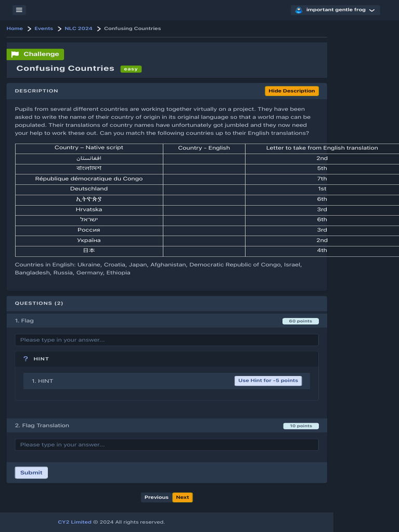Click the Ethiopia native script cell
The height and width of the screenshot is (532, 399).
89,199
